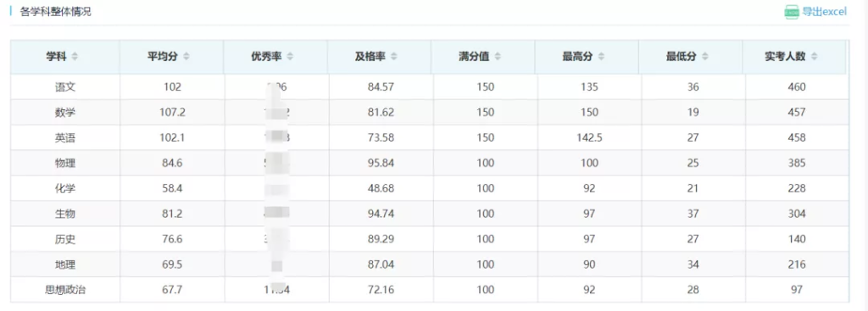868x311 pixels.
Task: Click 历史 attendance count 140
Action: [x=797, y=239]
